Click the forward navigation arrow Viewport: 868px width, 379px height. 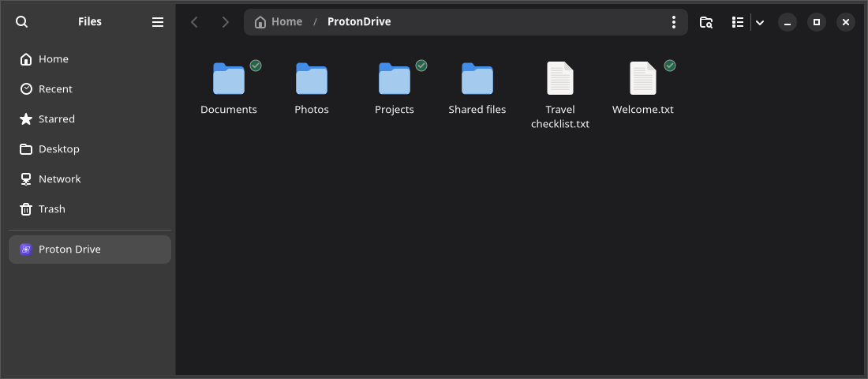pos(225,22)
